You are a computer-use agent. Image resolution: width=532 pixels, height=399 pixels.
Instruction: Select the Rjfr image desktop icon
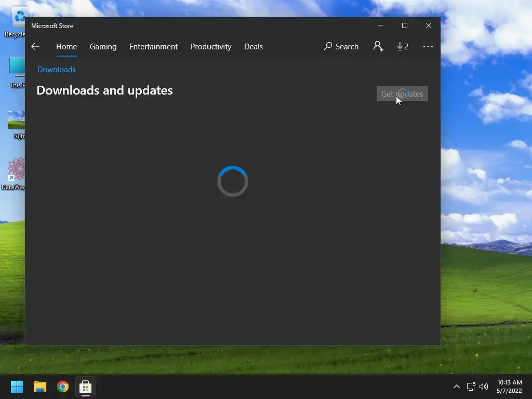[x=17, y=125]
